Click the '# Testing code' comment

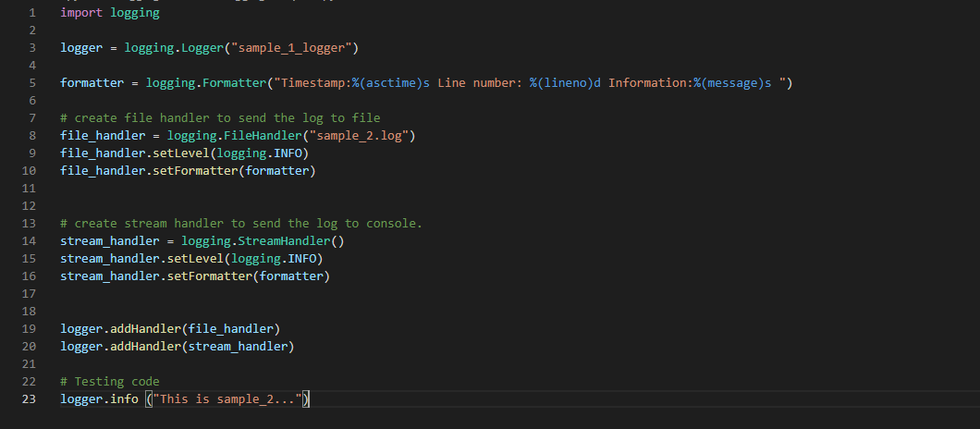pos(110,382)
